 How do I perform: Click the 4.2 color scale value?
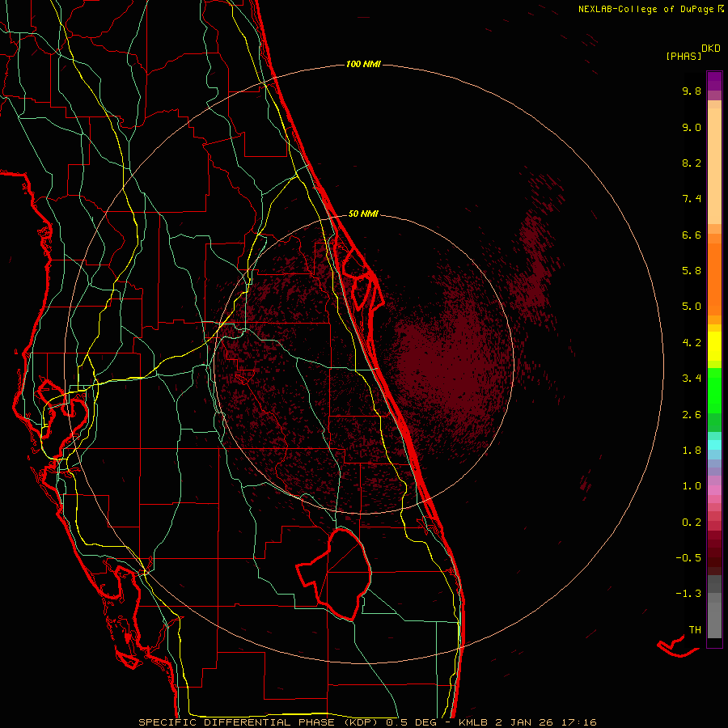[x=692, y=343]
